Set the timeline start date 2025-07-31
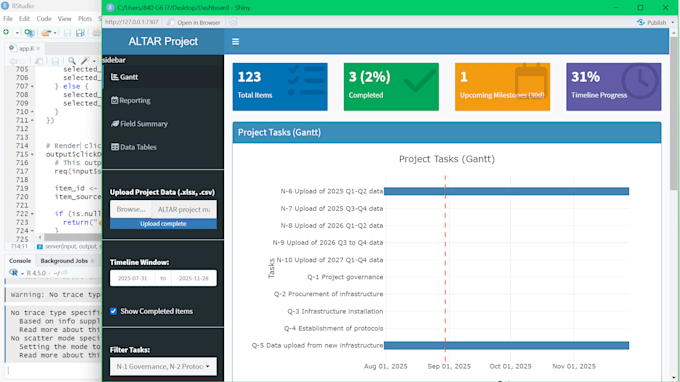Screen dimensions: 680x382 (132, 278)
